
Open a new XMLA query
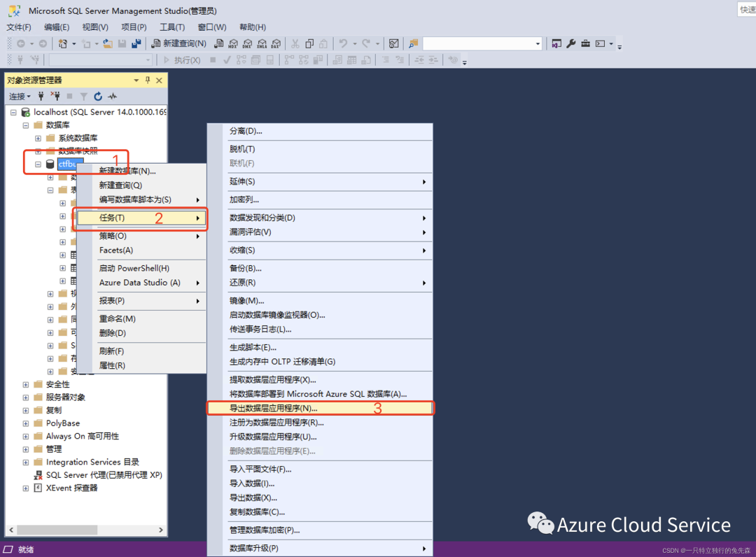[x=262, y=44]
